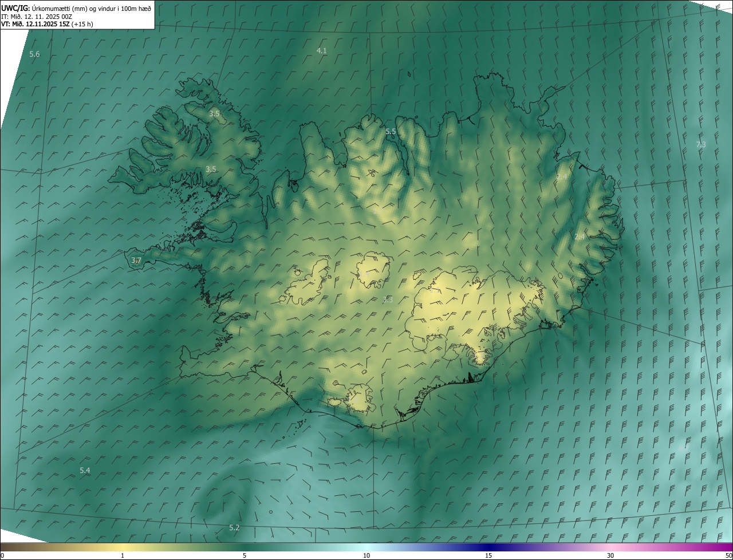
Task: Click the 5.2 value label near the eddy
Action: click(234, 528)
